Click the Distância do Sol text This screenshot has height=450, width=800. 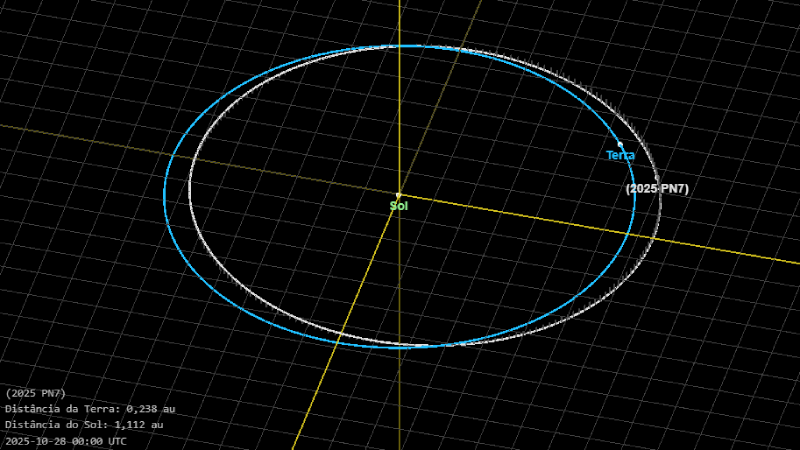coord(60,425)
